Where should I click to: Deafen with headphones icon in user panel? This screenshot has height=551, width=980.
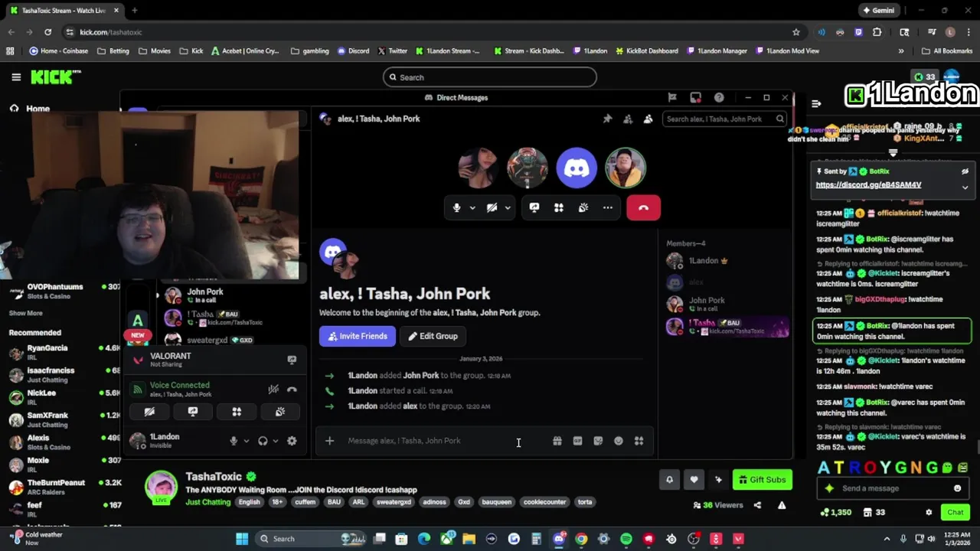pos(263,441)
